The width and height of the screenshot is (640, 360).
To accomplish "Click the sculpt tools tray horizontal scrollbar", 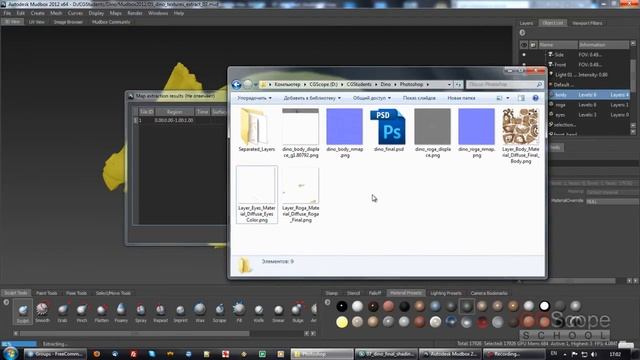I will click(x=135, y=333).
